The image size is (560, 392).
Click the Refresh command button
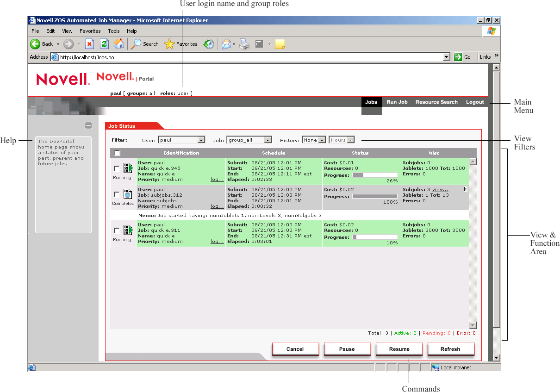[x=451, y=349]
